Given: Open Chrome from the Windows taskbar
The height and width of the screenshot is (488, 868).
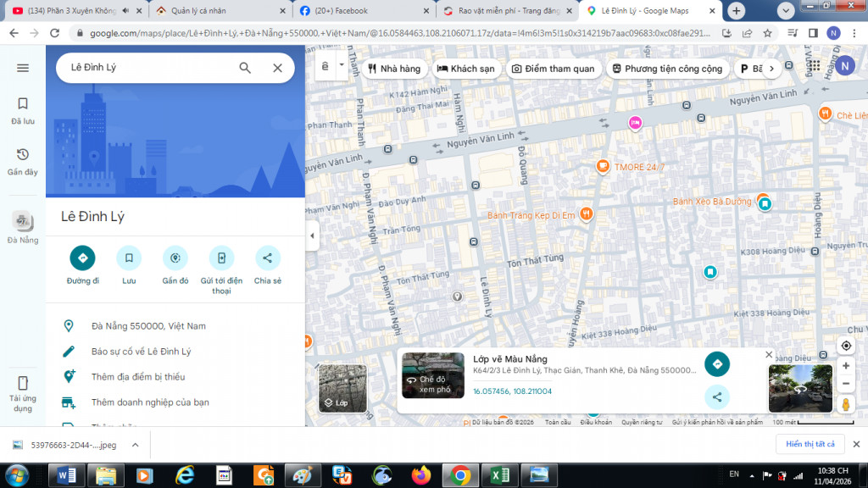Looking at the screenshot, I should [460, 475].
